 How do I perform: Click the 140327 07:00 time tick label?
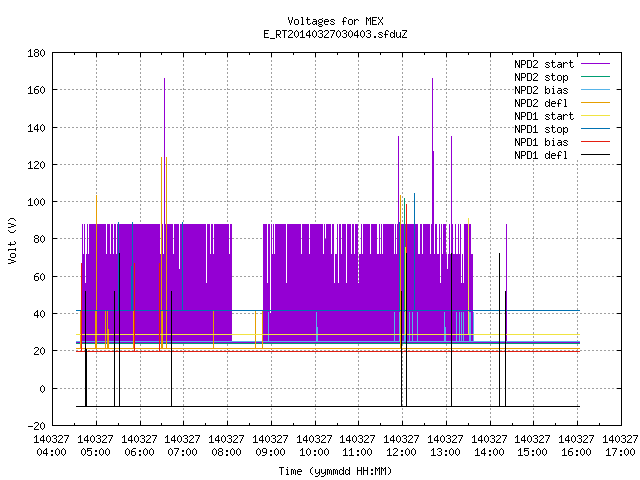coord(183,446)
